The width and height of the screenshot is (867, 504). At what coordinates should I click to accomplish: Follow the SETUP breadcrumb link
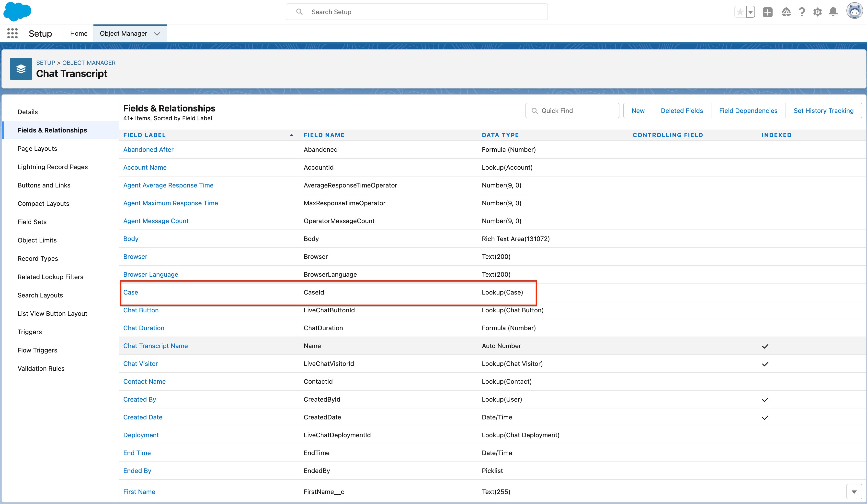46,63
